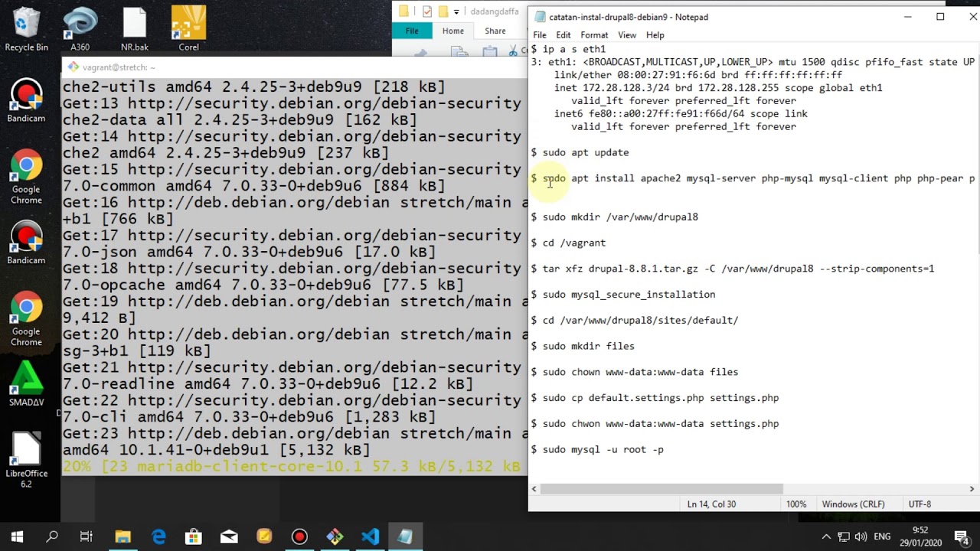Click Notepad horizontal scrollbar right arrow
980x551 pixels.
972,489
